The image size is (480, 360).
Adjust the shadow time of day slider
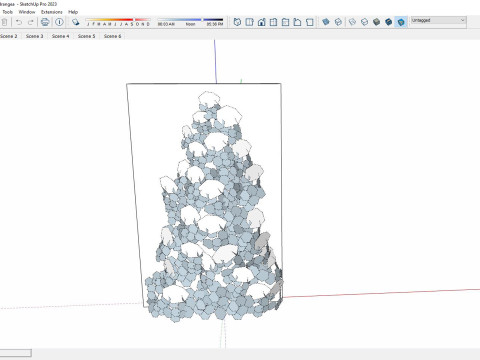[x=190, y=22]
